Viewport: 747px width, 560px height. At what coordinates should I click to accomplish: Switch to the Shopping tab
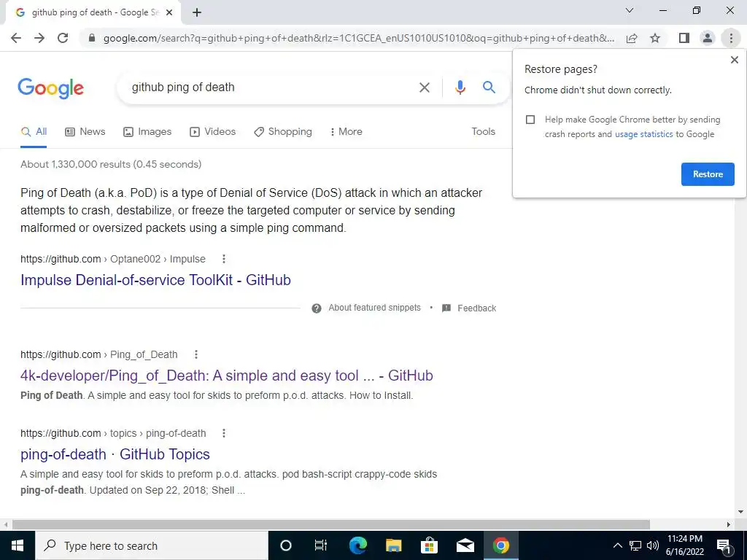(x=283, y=132)
